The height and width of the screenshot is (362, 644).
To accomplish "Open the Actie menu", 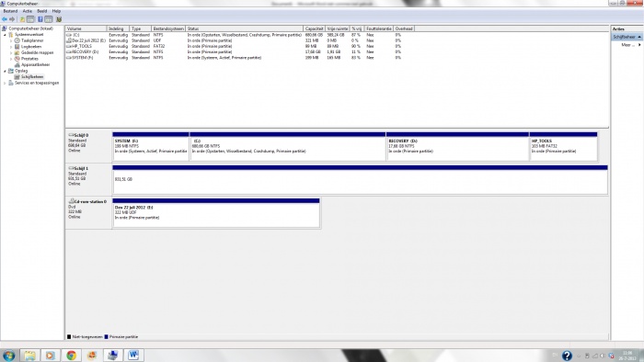I will (x=27, y=11).
